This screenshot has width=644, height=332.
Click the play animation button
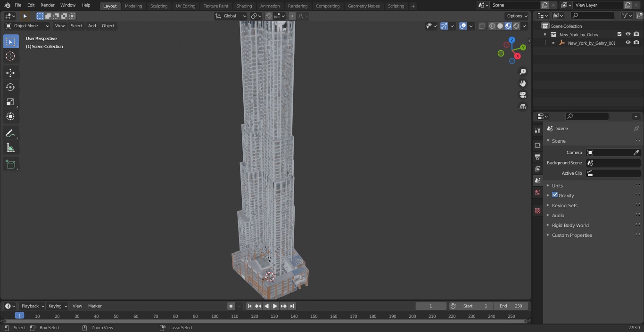[275, 306]
